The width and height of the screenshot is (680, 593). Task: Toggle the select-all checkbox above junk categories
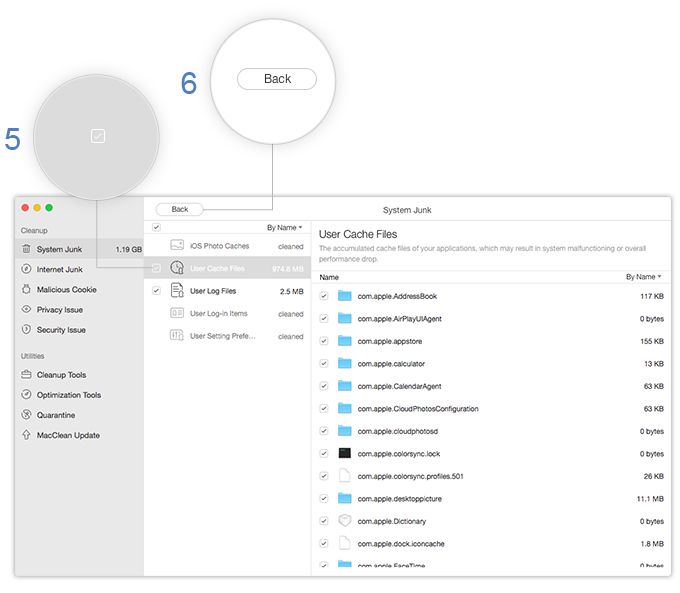click(157, 227)
